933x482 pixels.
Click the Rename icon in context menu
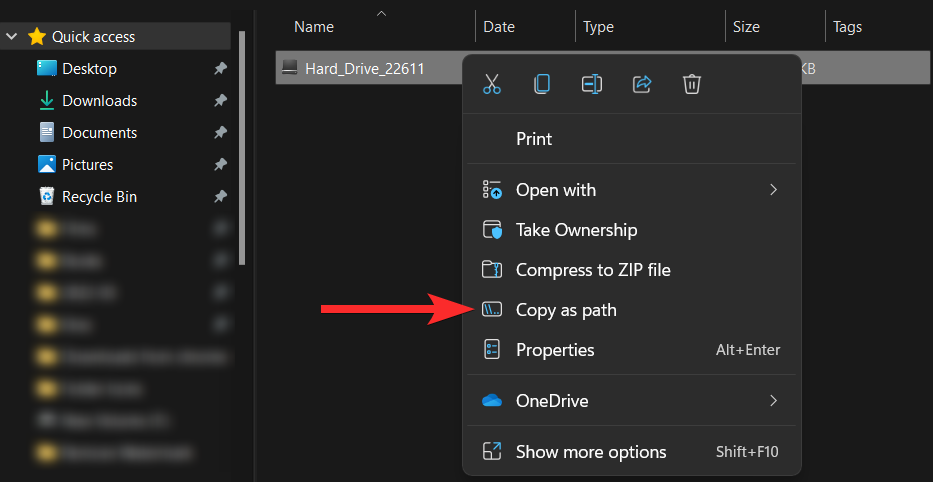pyautogui.click(x=591, y=85)
